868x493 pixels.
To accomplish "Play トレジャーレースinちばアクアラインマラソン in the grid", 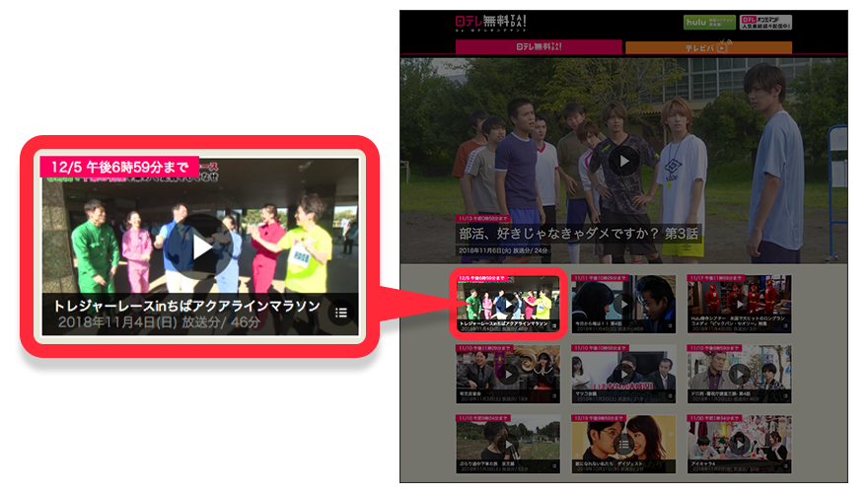I will pos(508,304).
